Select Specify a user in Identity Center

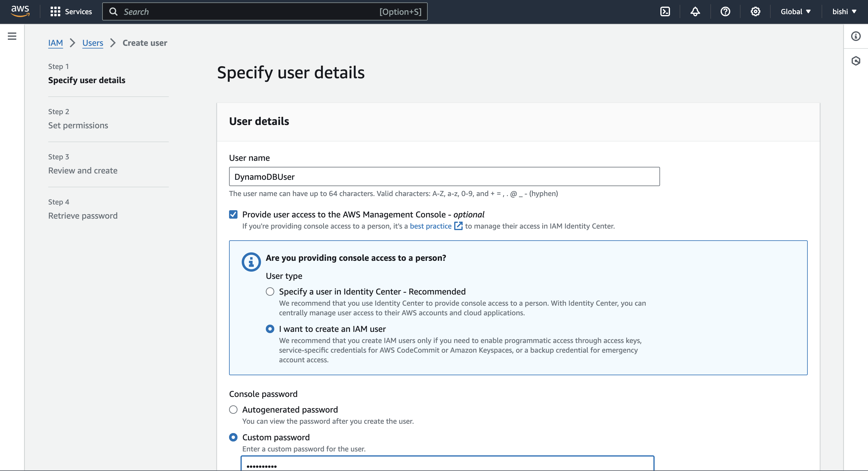[270, 292]
